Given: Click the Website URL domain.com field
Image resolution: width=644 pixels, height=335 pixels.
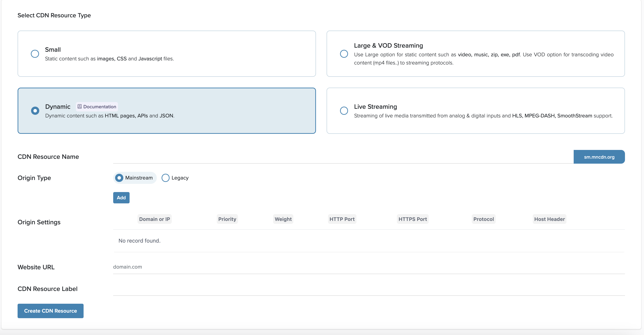Looking at the screenshot, I should (368, 267).
